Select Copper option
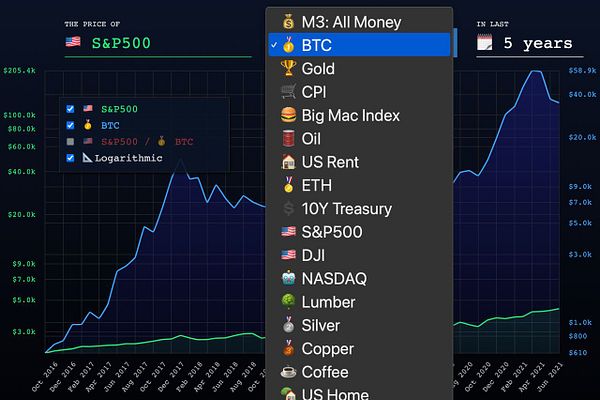The image size is (600, 400). (x=359, y=349)
